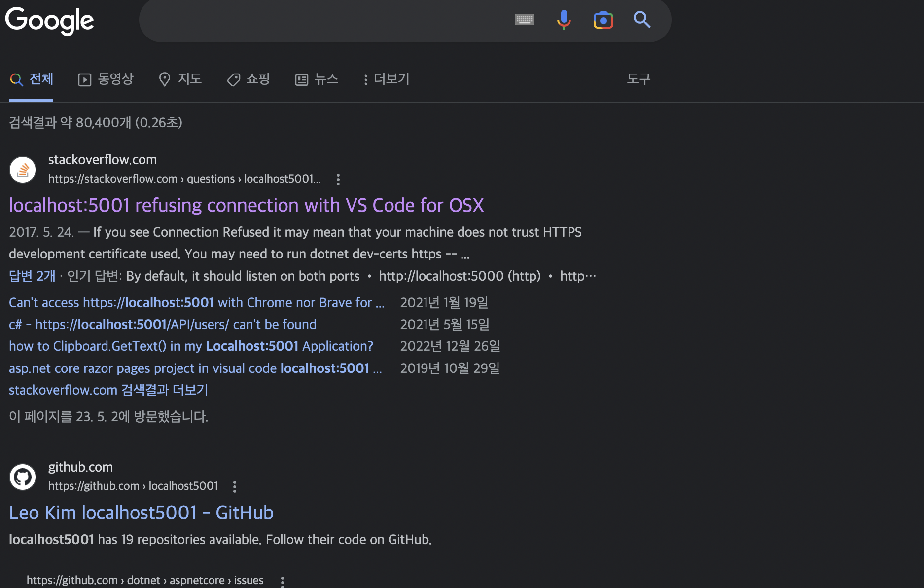Switch to the 지도 tab
The image size is (924, 588).
180,79
